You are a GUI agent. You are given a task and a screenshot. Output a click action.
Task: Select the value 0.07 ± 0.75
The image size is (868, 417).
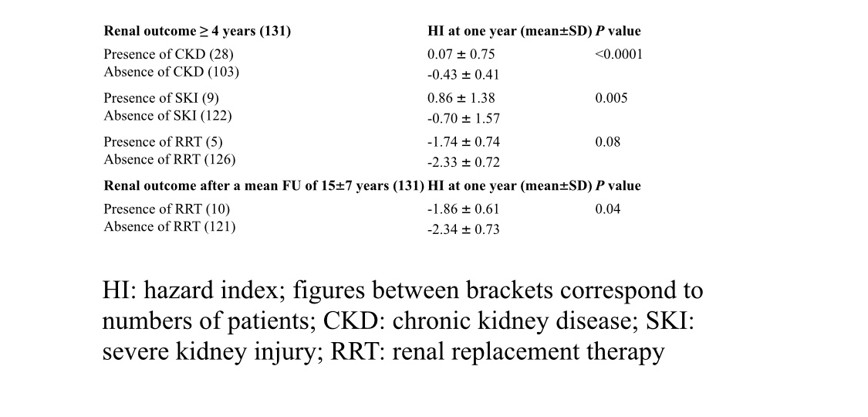click(461, 54)
